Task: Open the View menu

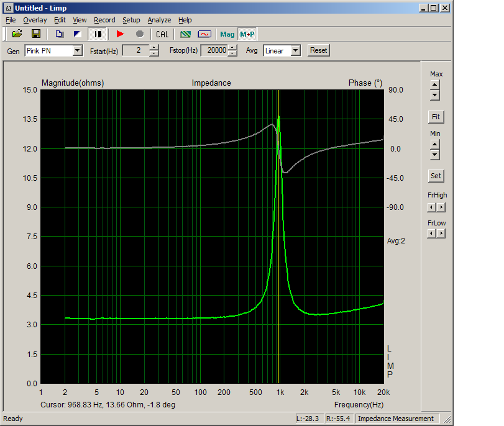Action: coord(80,20)
